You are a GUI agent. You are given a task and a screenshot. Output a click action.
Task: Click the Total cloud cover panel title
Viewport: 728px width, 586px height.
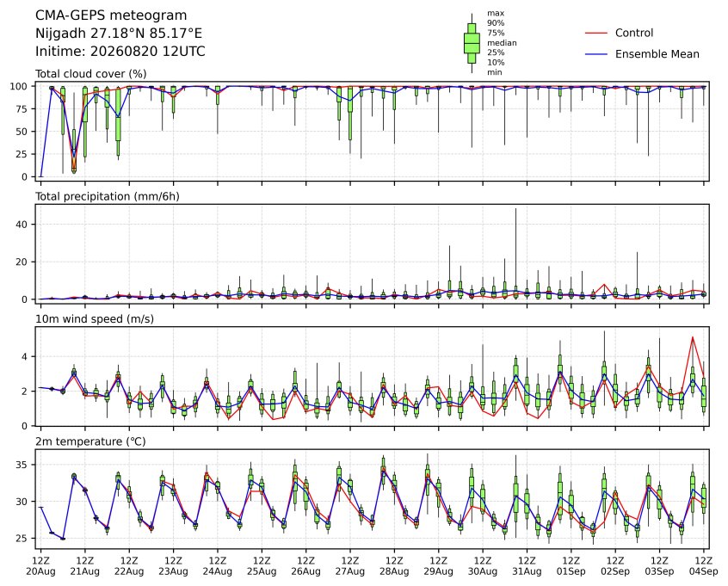(91, 74)
